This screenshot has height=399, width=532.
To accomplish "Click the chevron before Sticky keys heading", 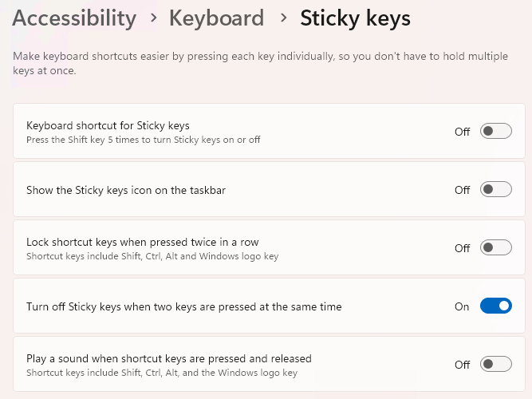I will pos(282,18).
